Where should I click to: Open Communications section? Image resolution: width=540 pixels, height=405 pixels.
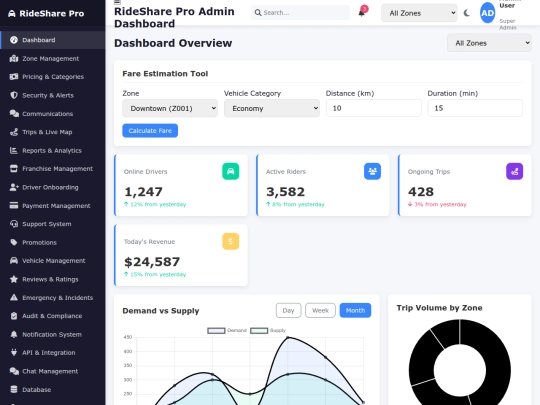click(x=53, y=114)
